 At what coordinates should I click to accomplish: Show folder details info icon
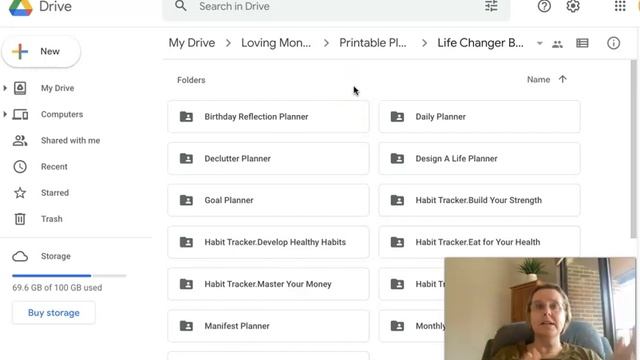pos(613,43)
